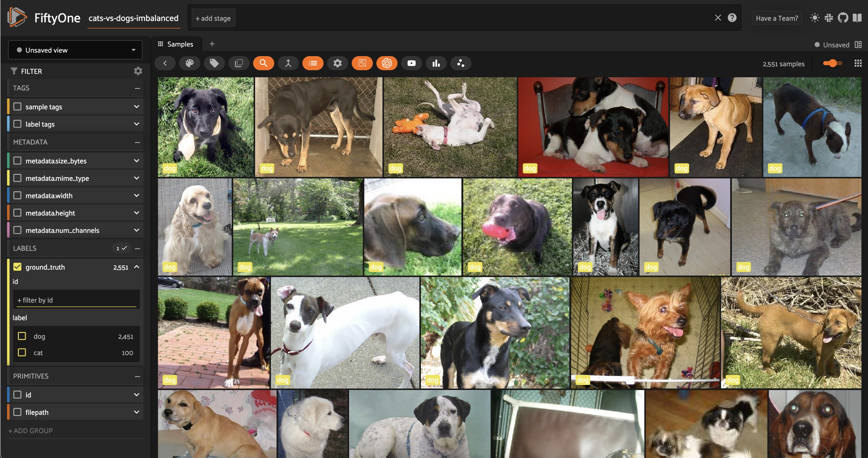Image resolution: width=868 pixels, height=458 pixels.
Task: Open the boxer on brick path thumbnail
Action: click(214, 333)
